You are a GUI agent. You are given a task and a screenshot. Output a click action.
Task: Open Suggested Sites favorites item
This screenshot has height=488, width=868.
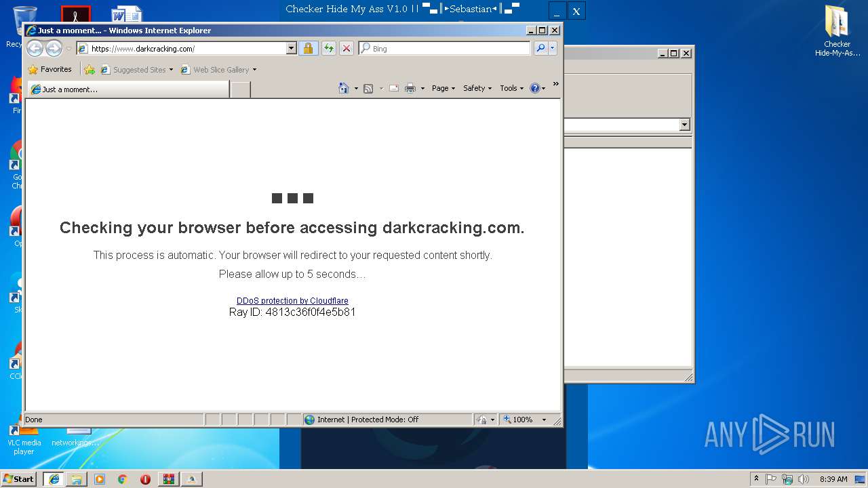pos(137,69)
